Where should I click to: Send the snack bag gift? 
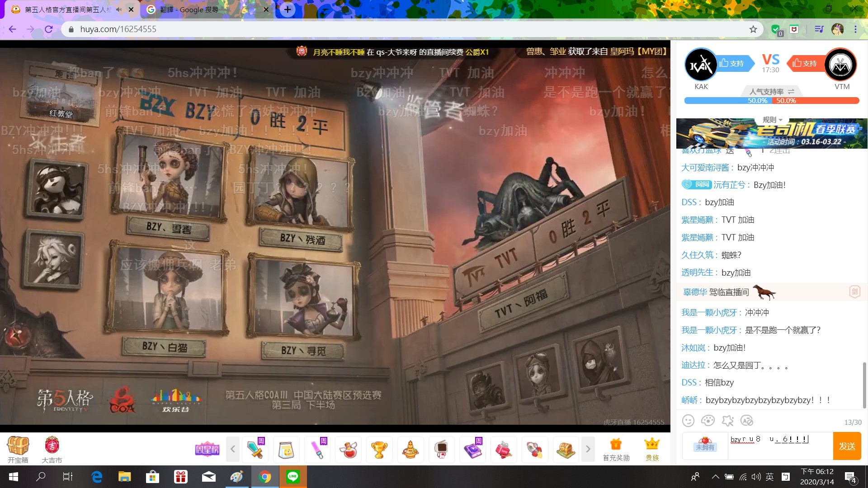[286, 450]
